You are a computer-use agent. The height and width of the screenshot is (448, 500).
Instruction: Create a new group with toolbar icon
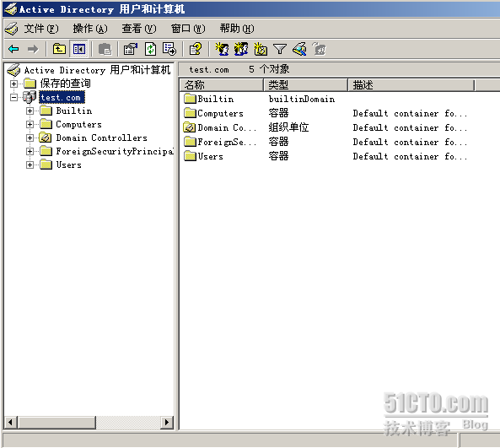click(241, 49)
